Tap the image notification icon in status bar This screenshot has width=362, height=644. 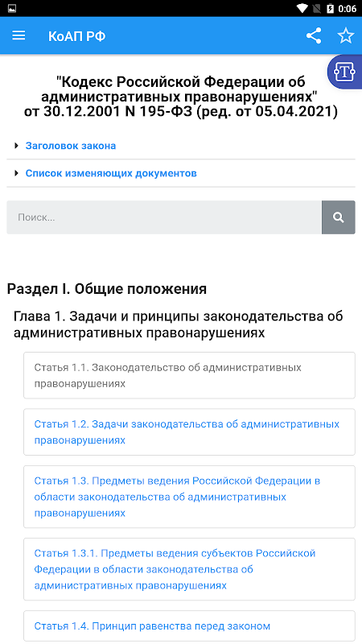[12, 8]
